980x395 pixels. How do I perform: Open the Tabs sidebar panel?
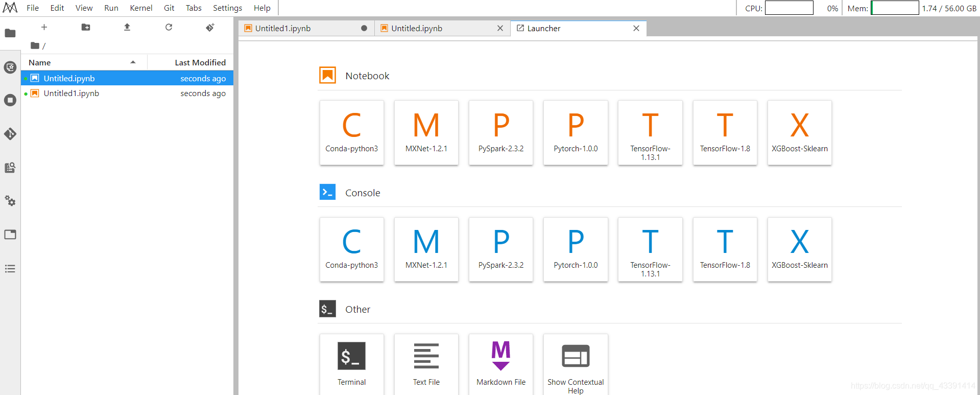point(10,235)
